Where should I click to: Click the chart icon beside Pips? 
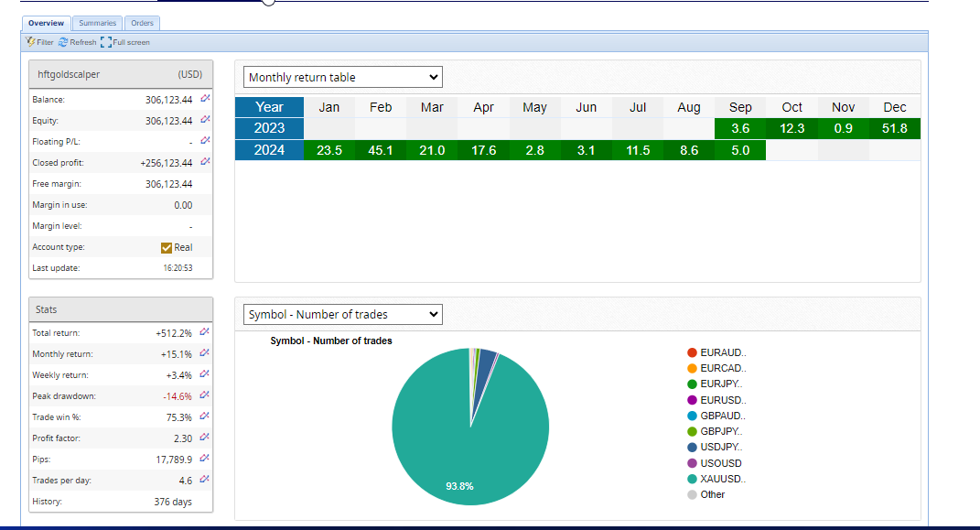[x=205, y=459]
